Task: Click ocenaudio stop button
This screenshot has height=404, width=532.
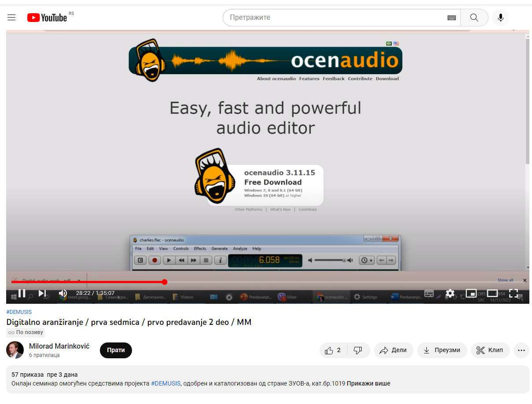Action: point(206,260)
